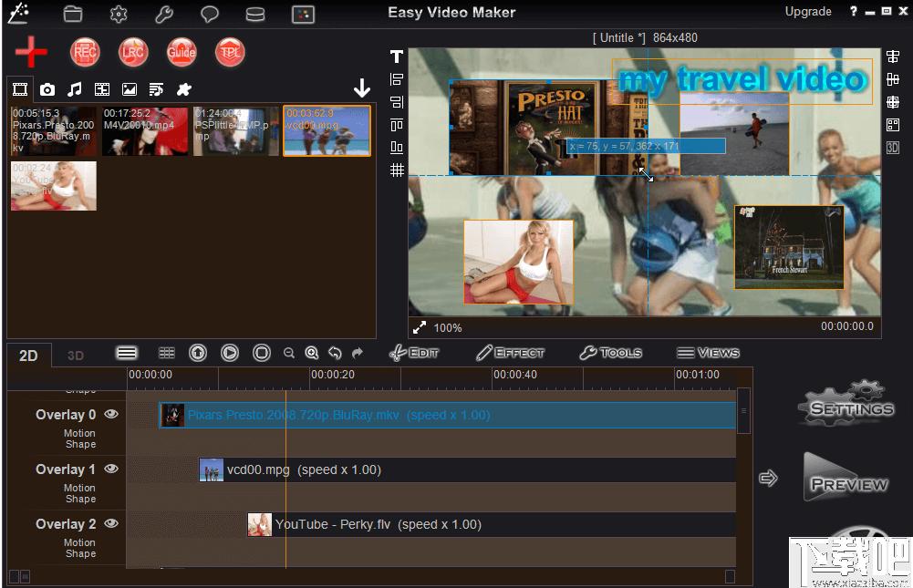The image size is (913, 588).
Task: Open the LRC lyrics tool
Action: (133, 53)
